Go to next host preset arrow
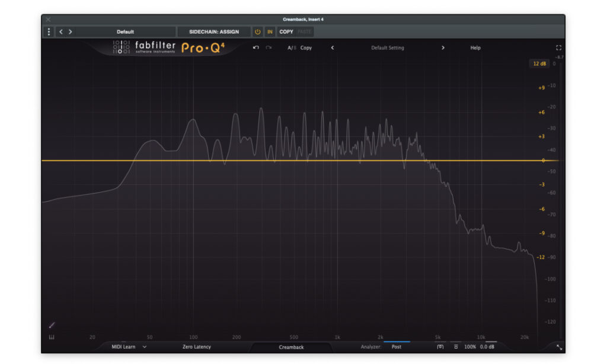The height and width of the screenshot is (364, 607). tap(71, 32)
